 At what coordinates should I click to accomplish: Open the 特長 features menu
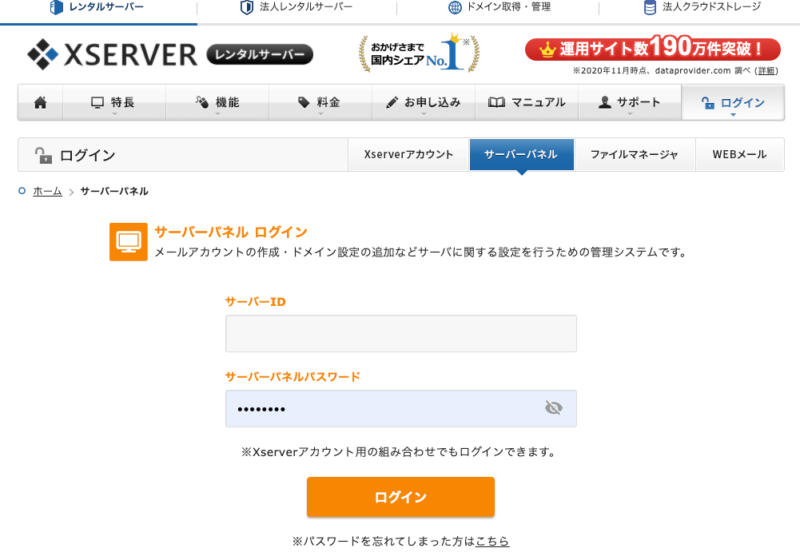(114, 103)
